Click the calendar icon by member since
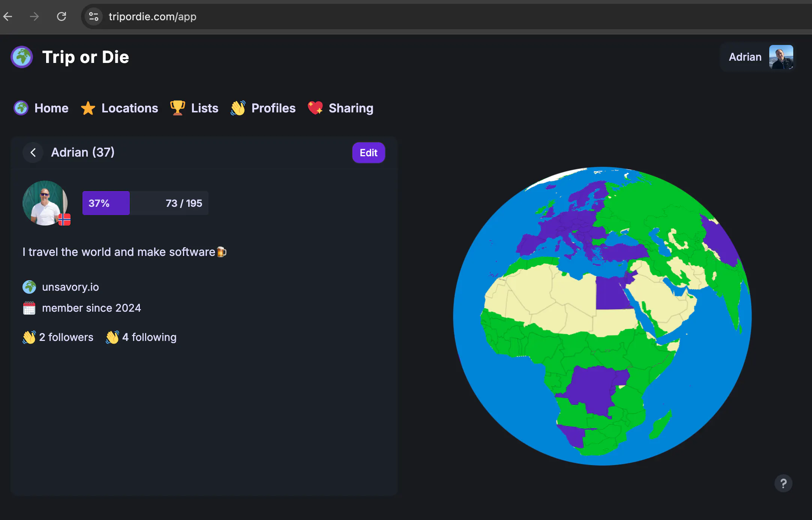This screenshot has height=520, width=812. pos(29,308)
